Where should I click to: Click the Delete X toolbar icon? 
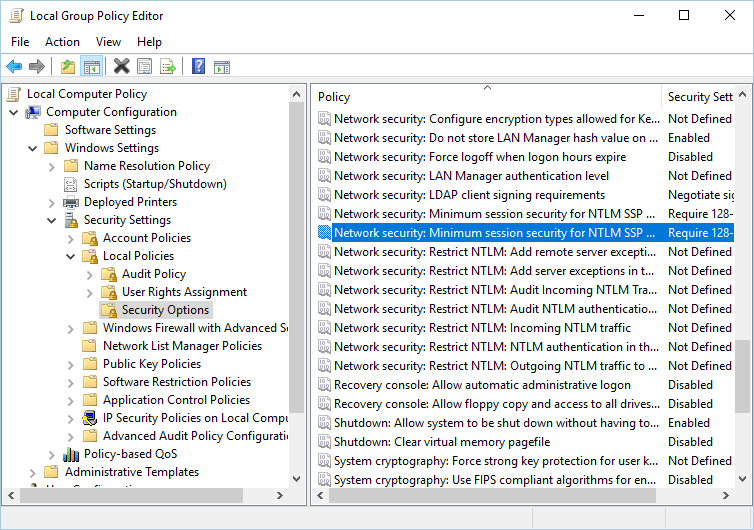[x=122, y=66]
